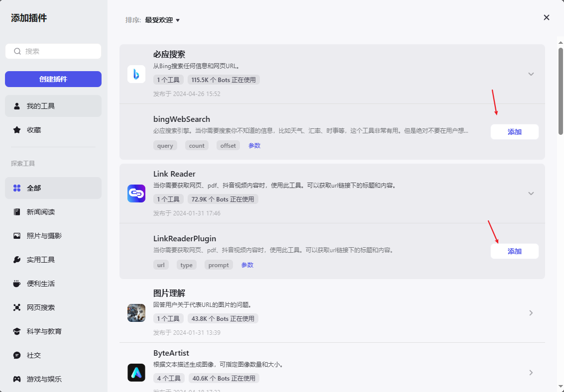Expand the ByteArtist plugin card

[x=531, y=373]
